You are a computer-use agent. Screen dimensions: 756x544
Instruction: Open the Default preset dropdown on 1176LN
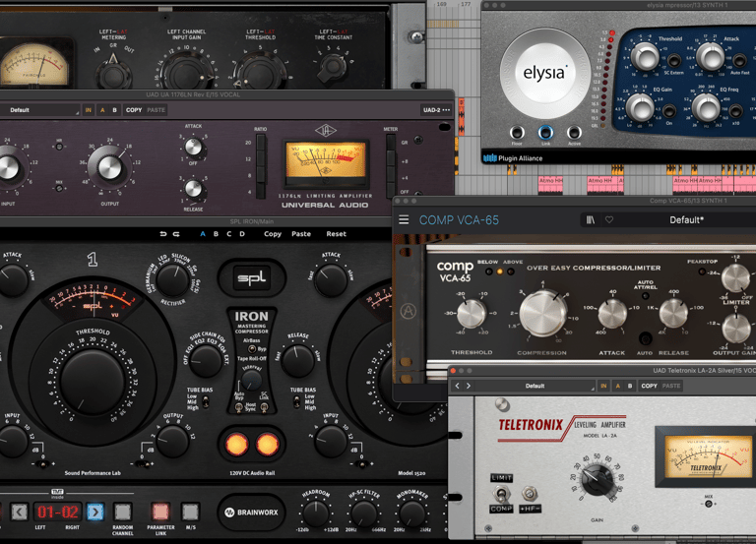[x=39, y=110]
